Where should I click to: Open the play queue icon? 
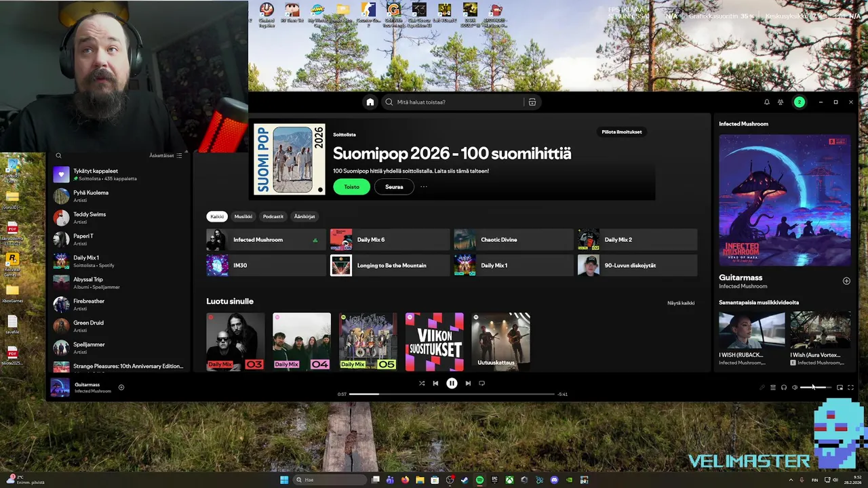772,388
